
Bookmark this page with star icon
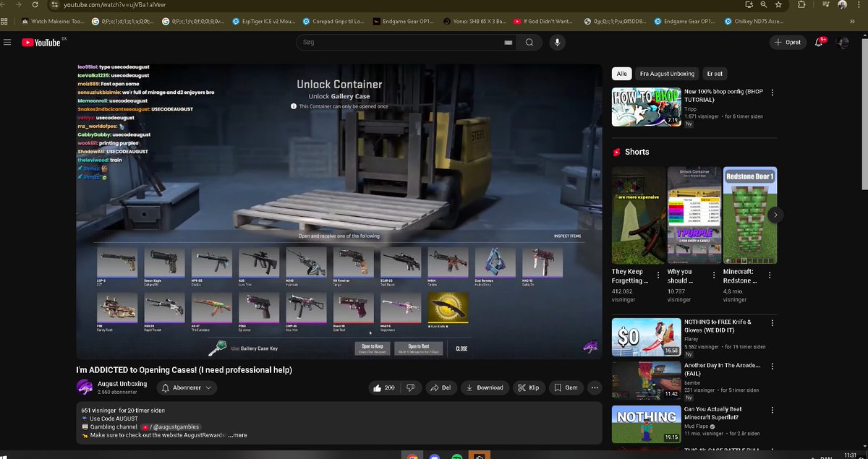pos(777,4)
